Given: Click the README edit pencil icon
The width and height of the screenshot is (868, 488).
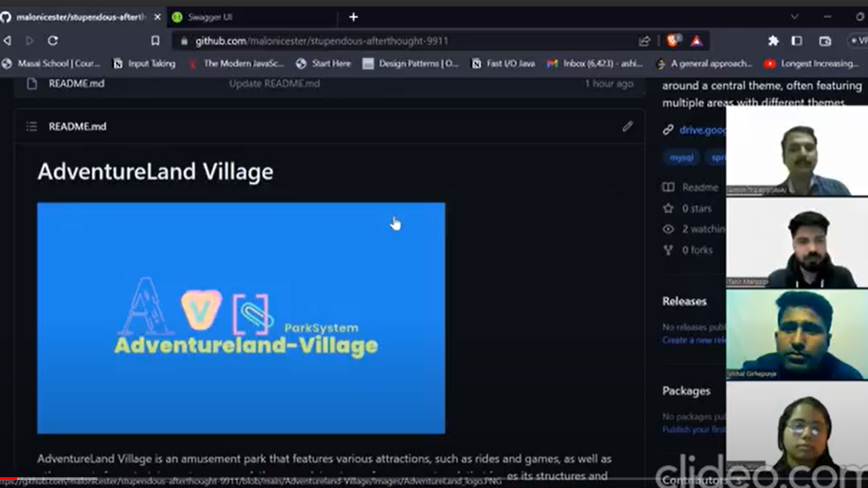Looking at the screenshot, I should [627, 126].
